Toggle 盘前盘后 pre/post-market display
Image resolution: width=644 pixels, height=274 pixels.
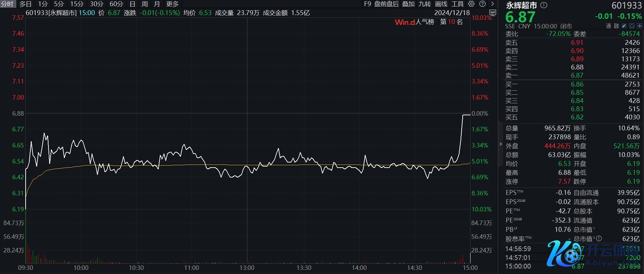386,4
